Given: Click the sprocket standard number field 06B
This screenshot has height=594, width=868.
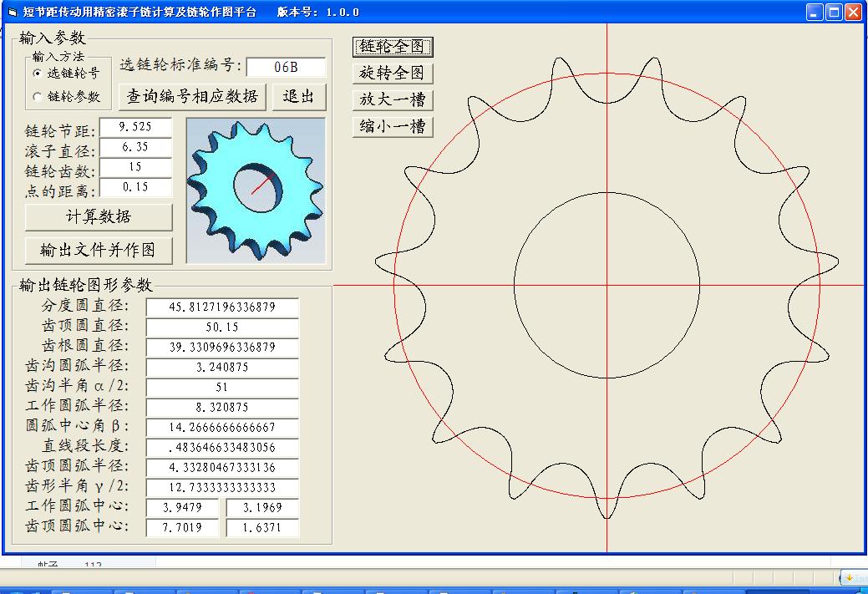Looking at the screenshot, I should click(x=286, y=67).
